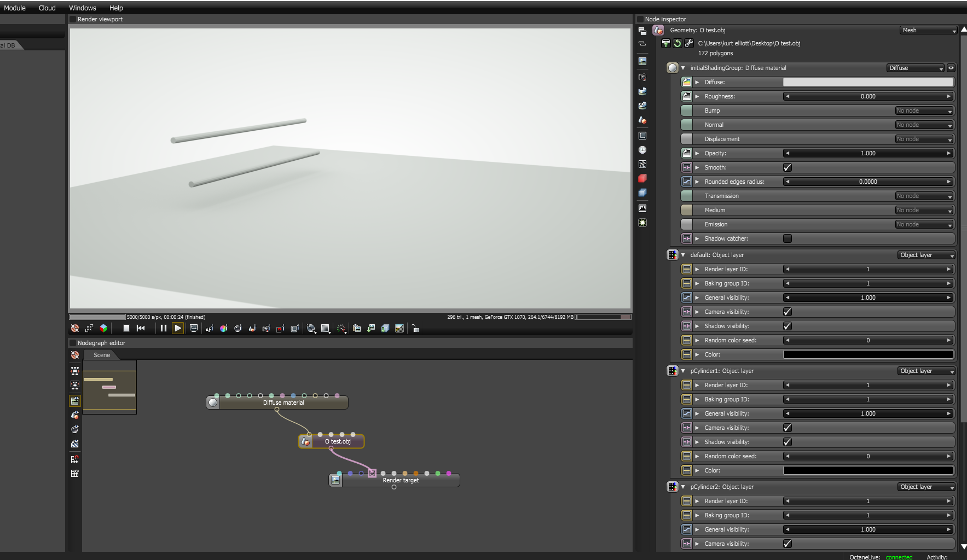Toggle Camera visibility for pCylinder2 layer
This screenshot has width=967, height=560.
tap(788, 544)
